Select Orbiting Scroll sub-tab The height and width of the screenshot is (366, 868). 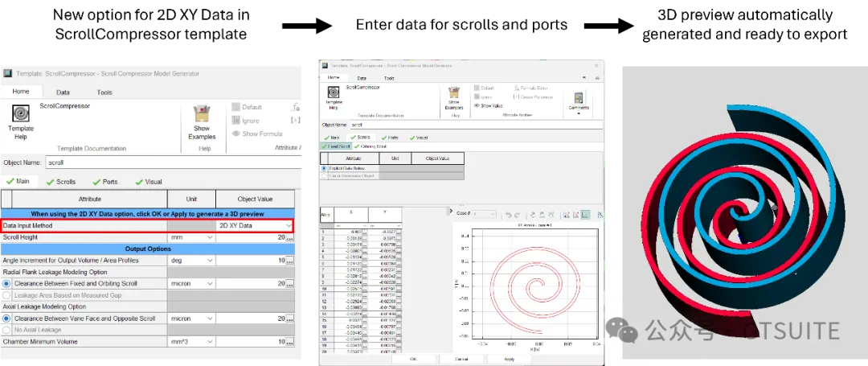371,146
